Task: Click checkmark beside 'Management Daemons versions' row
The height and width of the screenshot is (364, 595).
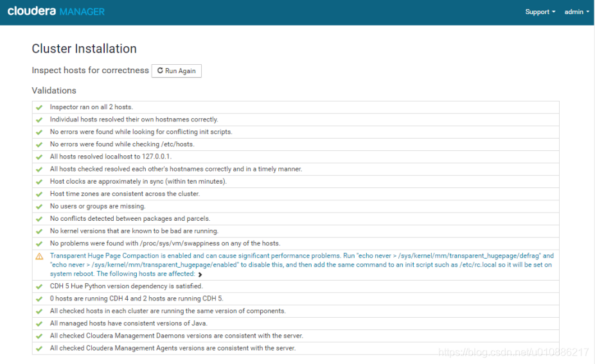Action: [x=39, y=336]
